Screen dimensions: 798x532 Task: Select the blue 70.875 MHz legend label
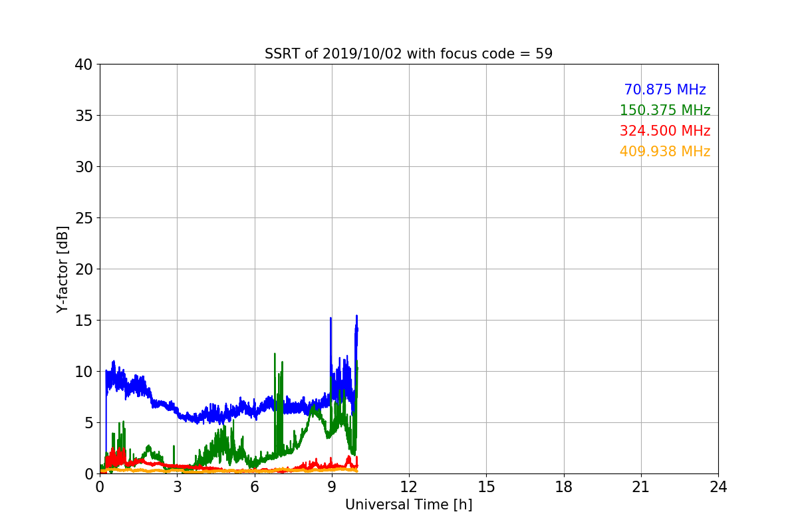coord(665,90)
